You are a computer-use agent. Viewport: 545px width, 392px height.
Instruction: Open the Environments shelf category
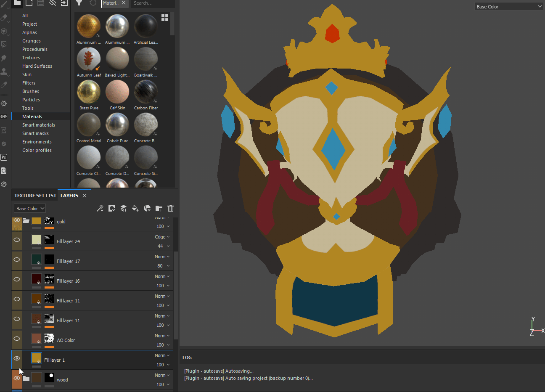[x=37, y=142]
